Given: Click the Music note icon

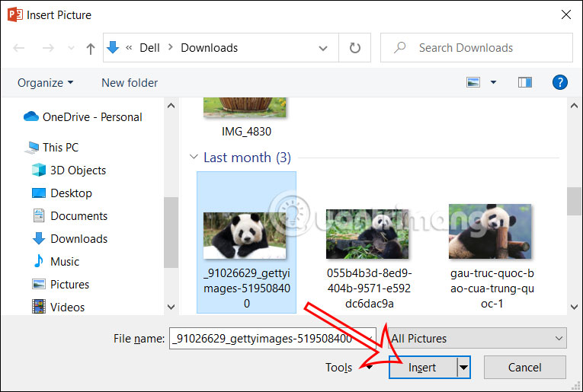Looking at the screenshot, I should pos(38,261).
